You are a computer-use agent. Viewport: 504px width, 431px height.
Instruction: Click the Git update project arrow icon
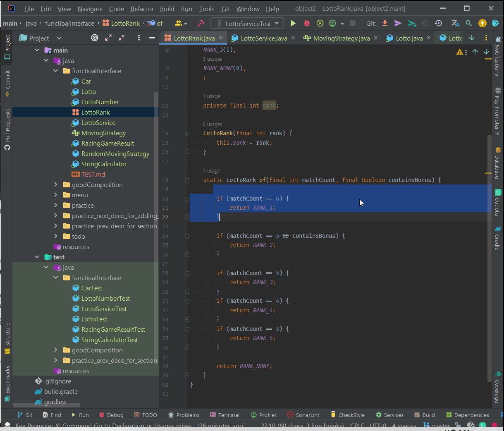[385, 24]
